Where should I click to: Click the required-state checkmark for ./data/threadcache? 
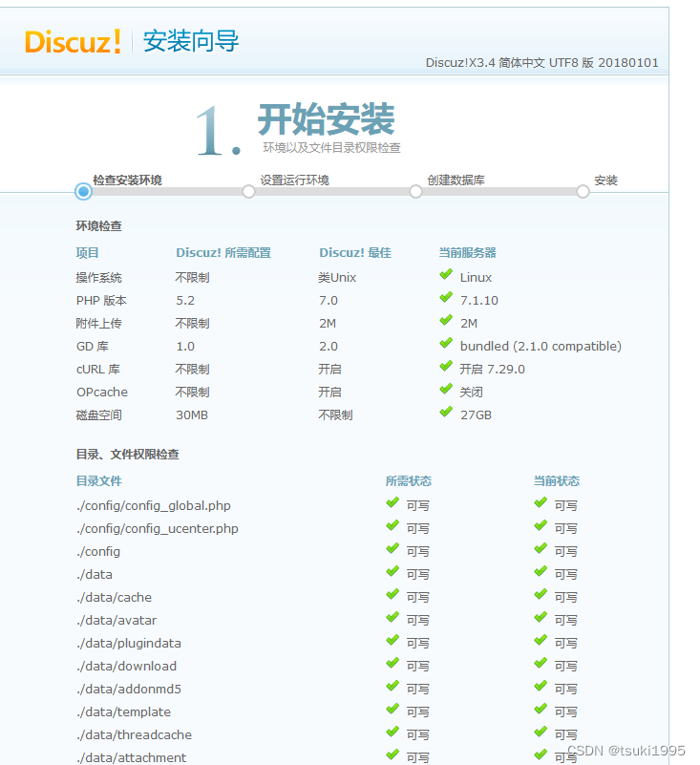[392, 733]
